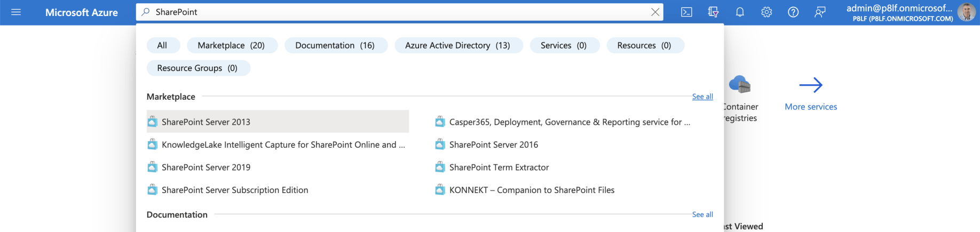The height and width of the screenshot is (232, 980).
Task: Click the Feedback icon
Action: [x=820, y=12]
